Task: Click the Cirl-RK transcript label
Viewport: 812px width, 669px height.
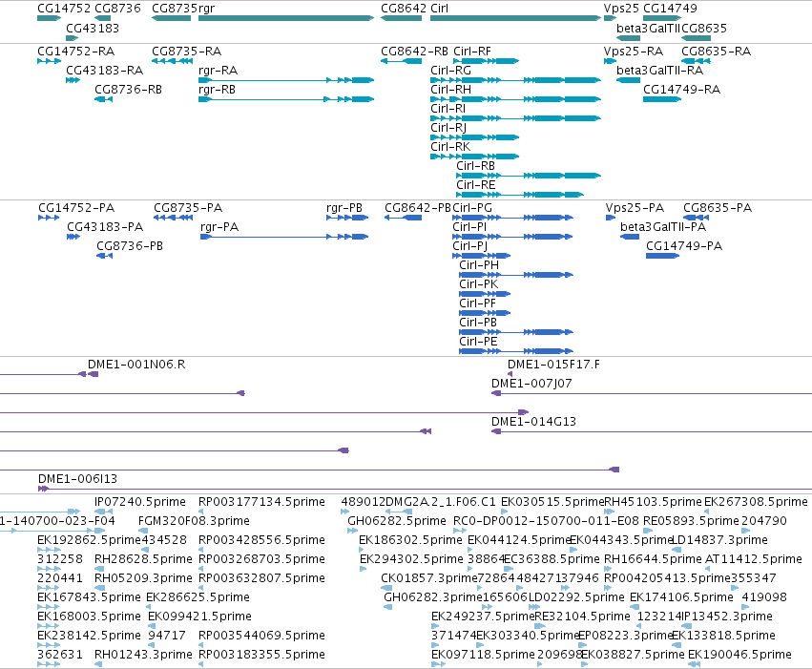Action: pos(450,147)
